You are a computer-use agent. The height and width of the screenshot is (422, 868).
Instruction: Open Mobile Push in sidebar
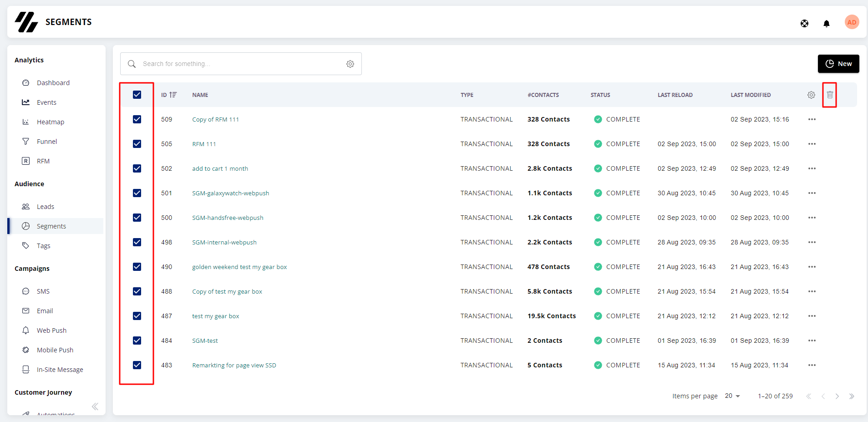click(55, 350)
